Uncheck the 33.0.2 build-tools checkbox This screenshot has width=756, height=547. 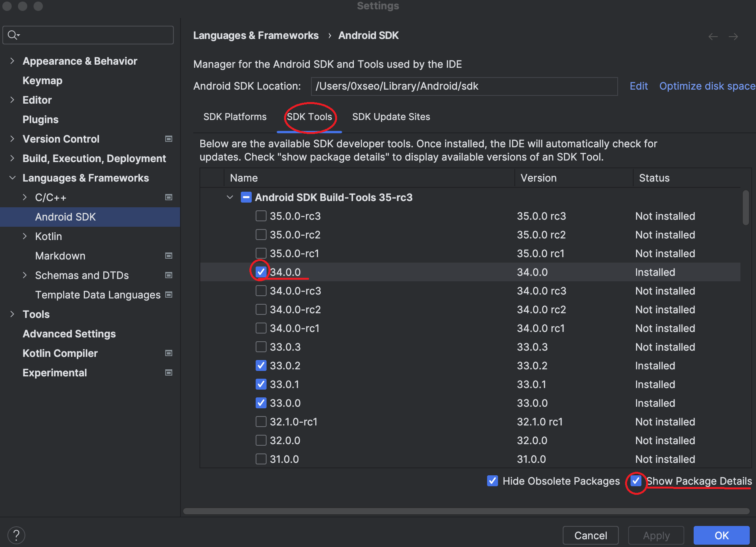pos(261,365)
